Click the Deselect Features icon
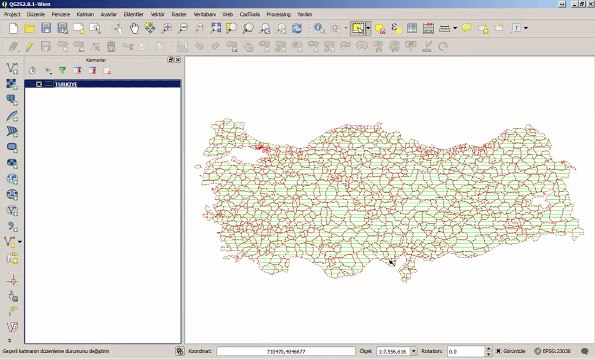The image size is (595, 360). [x=380, y=28]
